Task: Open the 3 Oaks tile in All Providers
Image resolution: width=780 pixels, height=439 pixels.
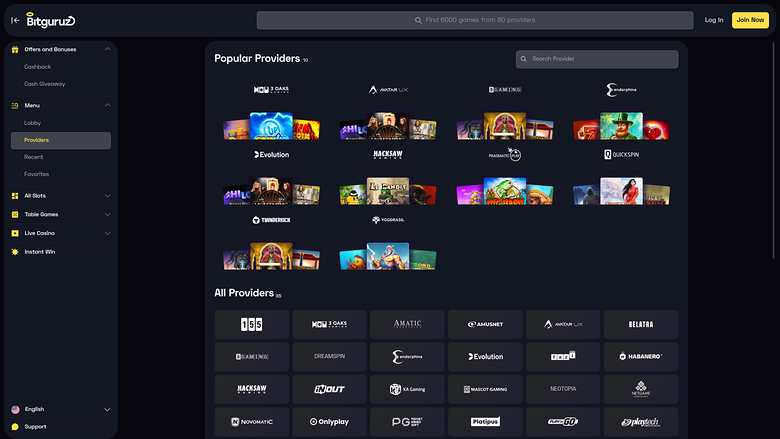Action: (329, 324)
